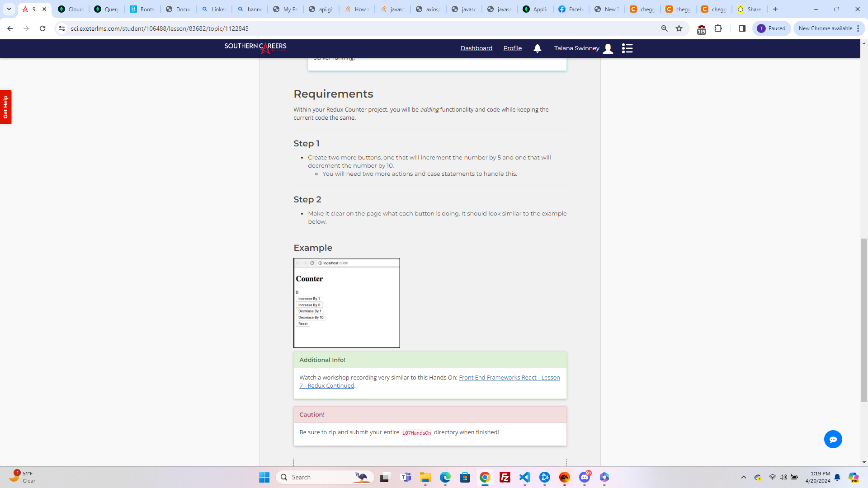Launch the EA app from the taskbar
868x488 pixels.
coord(565,477)
